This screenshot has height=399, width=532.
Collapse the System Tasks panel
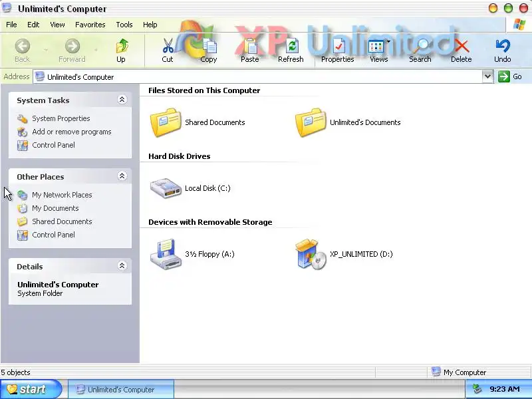coord(122,99)
